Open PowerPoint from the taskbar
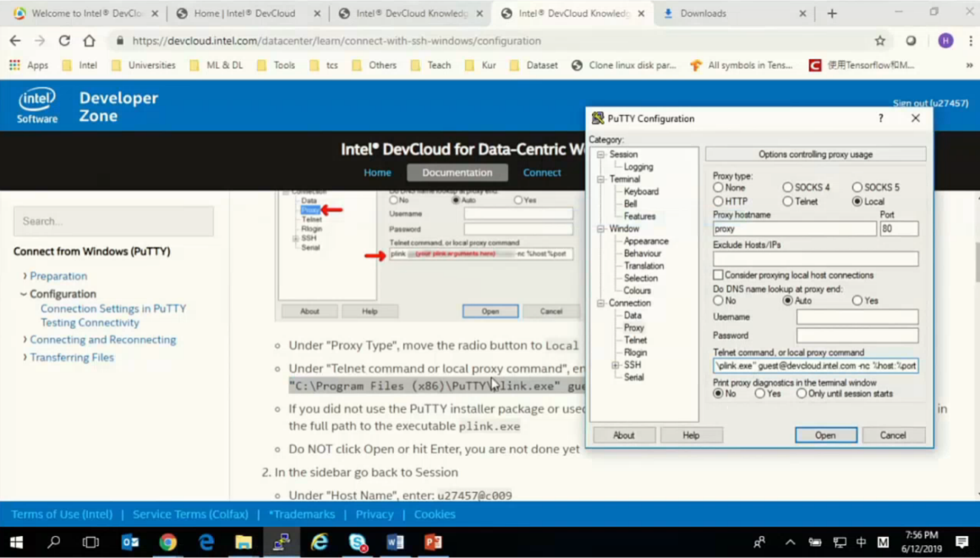The image size is (980, 558). [432, 542]
